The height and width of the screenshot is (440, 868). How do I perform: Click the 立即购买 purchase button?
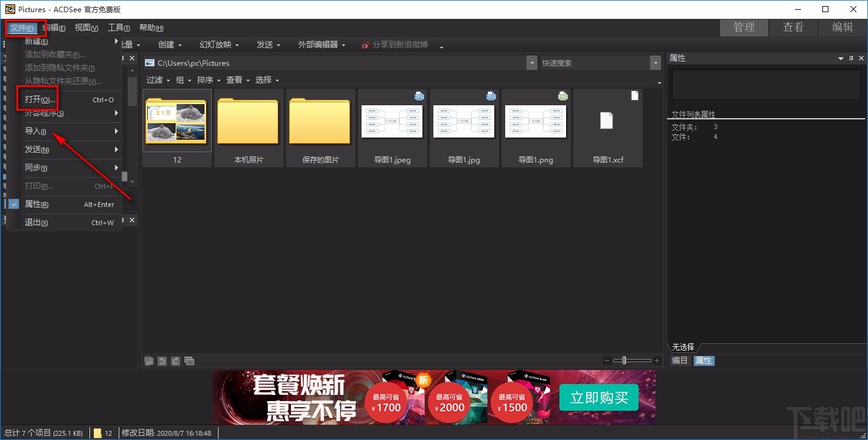[598, 397]
